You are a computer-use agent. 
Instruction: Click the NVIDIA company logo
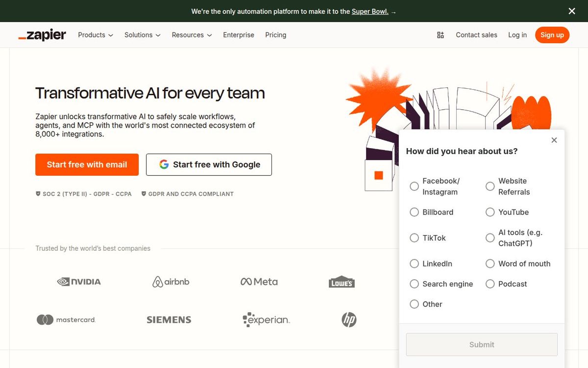coord(78,282)
